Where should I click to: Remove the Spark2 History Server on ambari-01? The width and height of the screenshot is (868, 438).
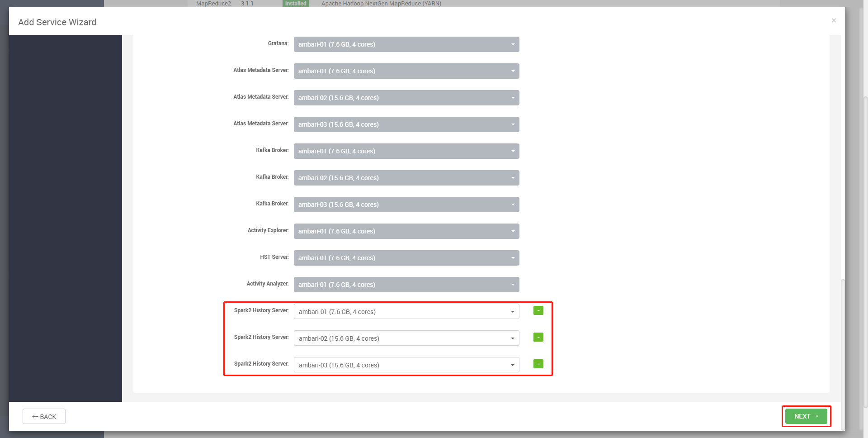(538, 310)
